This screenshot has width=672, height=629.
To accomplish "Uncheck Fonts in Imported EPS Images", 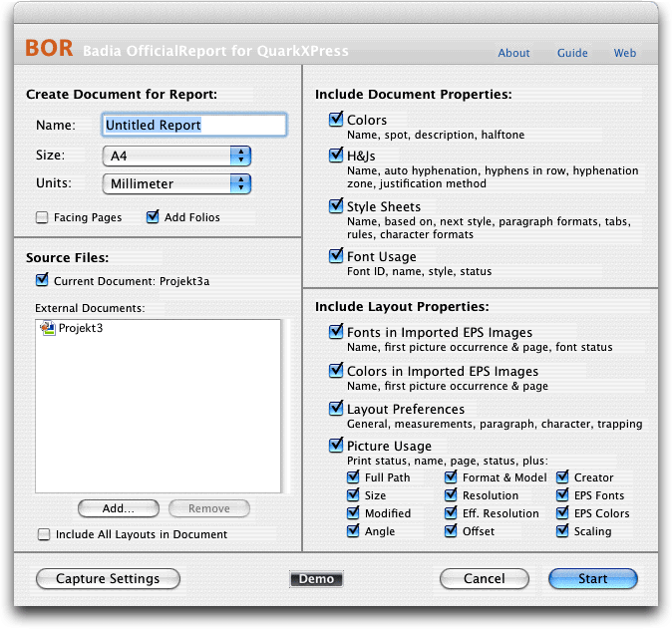I will (336, 332).
